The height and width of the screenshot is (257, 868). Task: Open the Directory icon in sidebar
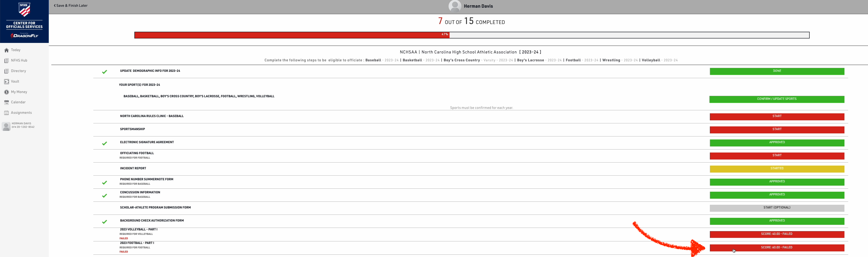[x=6, y=71]
